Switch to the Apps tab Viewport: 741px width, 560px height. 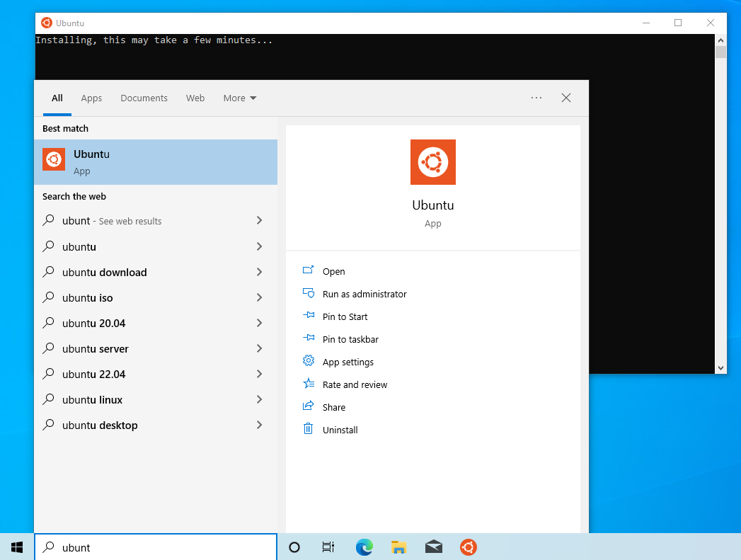click(x=91, y=98)
